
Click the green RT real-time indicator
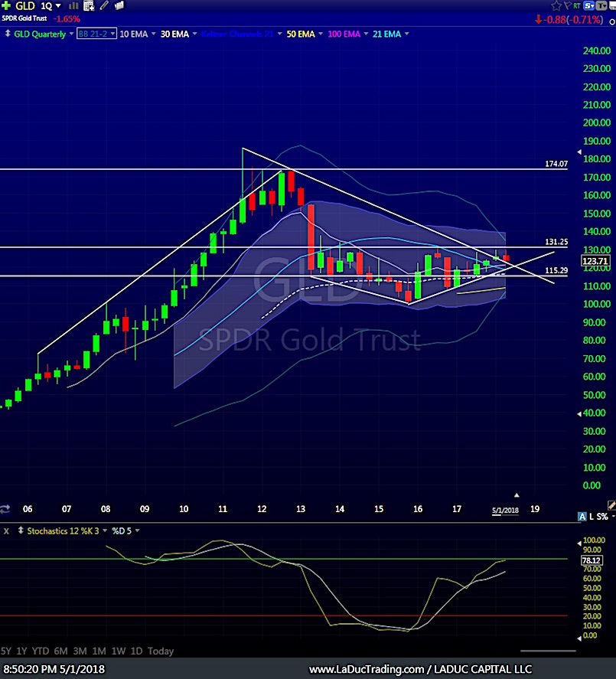[577, 5]
